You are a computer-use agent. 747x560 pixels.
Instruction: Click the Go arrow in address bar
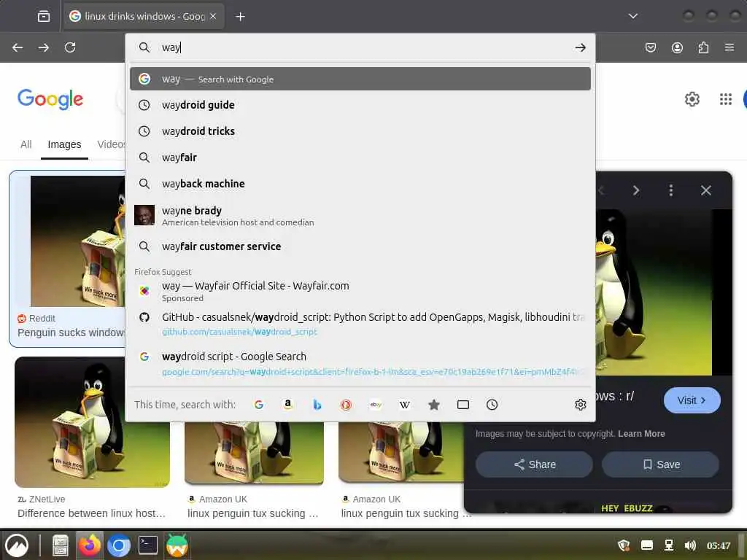(x=580, y=47)
